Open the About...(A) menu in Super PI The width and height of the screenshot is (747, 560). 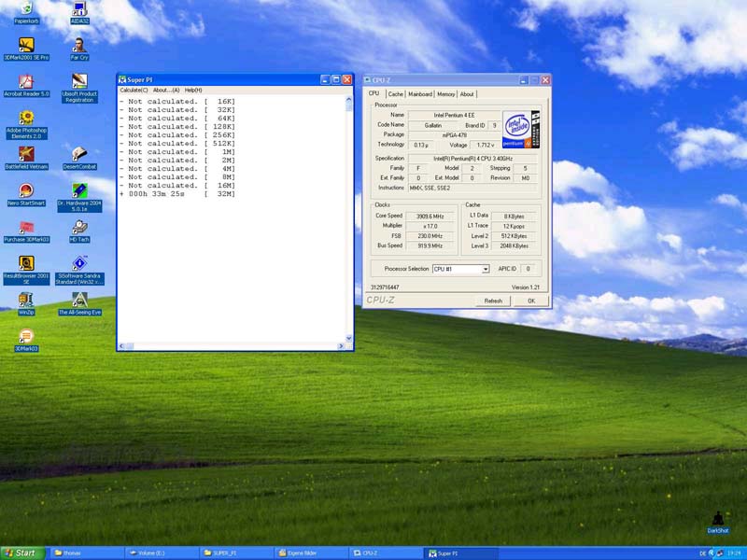(x=166, y=90)
